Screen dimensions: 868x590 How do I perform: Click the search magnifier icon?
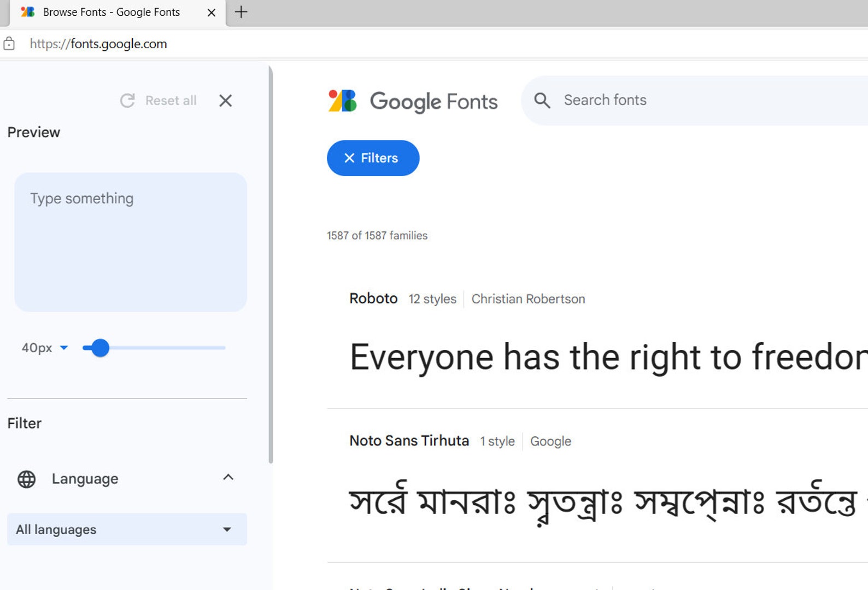point(542,100)
